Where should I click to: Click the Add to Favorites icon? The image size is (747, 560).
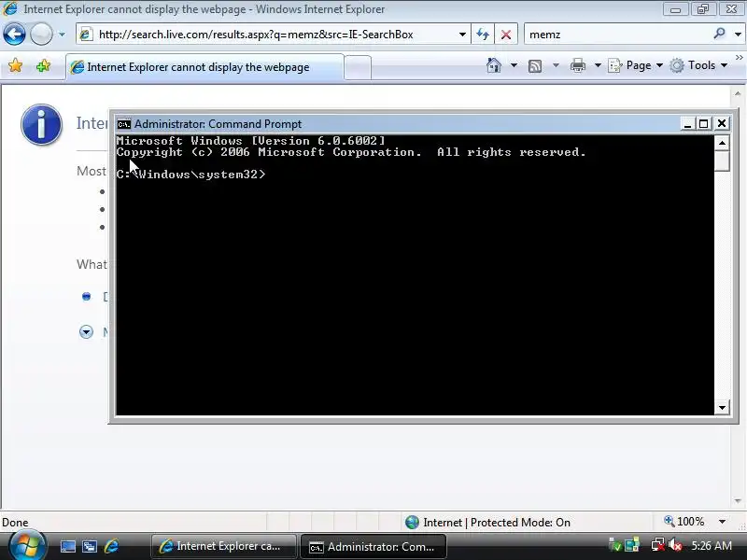[x=43, y=65]
